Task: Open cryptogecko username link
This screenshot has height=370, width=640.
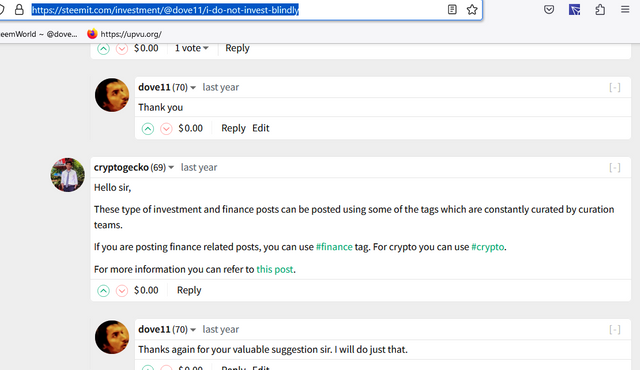Action: coord(121,167)
